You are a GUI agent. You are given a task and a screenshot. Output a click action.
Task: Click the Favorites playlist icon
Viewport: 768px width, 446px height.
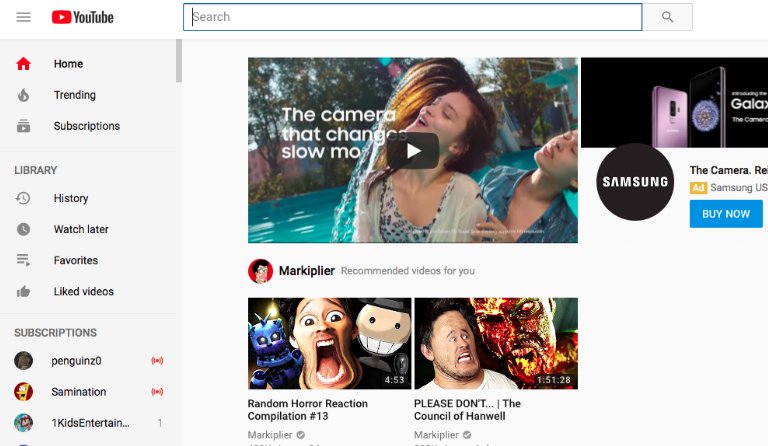coord(24,260)
